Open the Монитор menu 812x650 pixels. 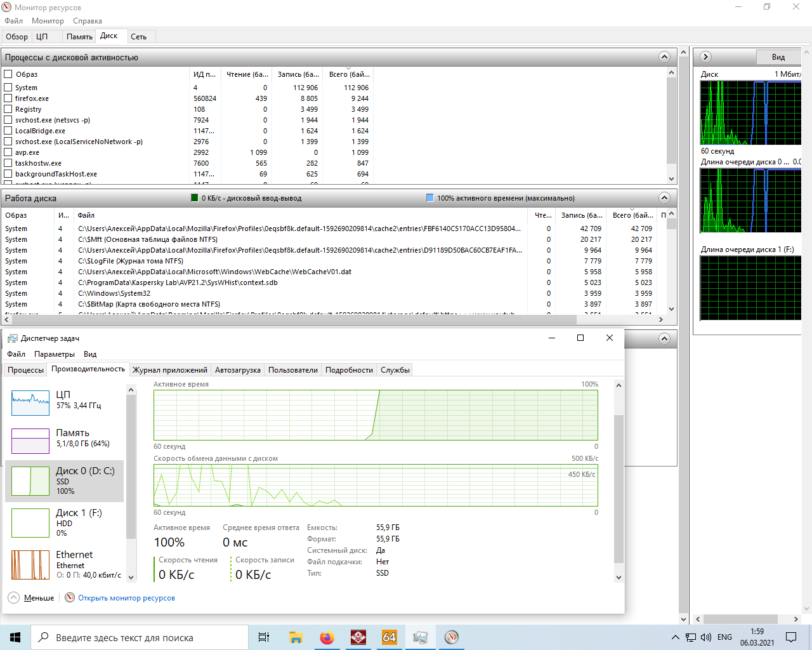tap(48, 21)
